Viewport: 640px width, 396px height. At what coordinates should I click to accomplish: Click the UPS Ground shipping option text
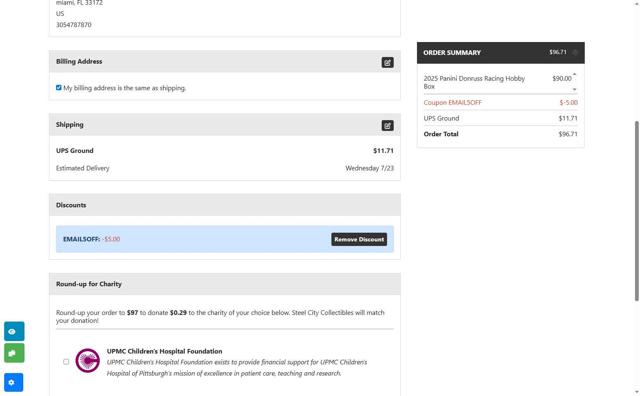(75, 151)
